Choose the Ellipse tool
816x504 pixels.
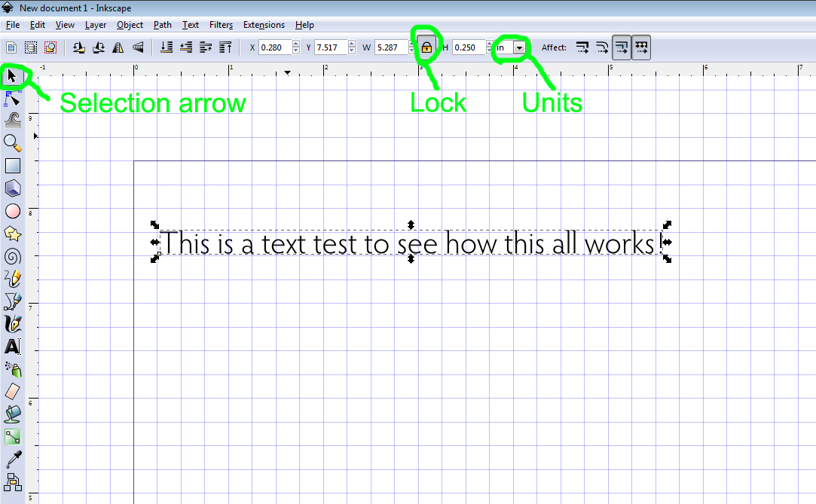[12, 211]
